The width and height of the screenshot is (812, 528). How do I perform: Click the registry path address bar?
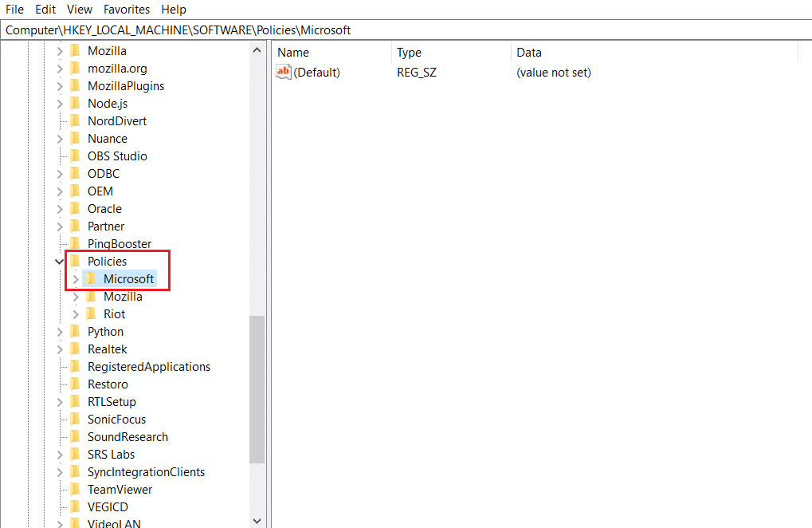406,30
